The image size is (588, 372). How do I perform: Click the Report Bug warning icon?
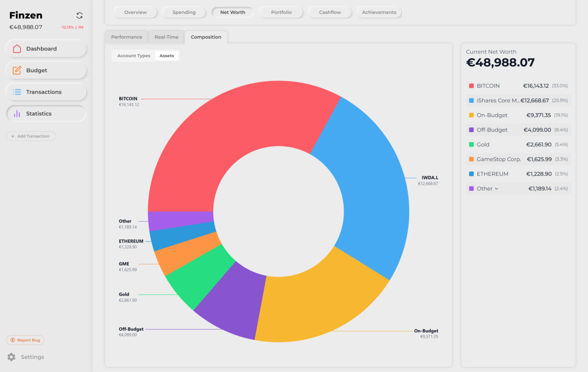pyautogui.click(x=12, y=340)
